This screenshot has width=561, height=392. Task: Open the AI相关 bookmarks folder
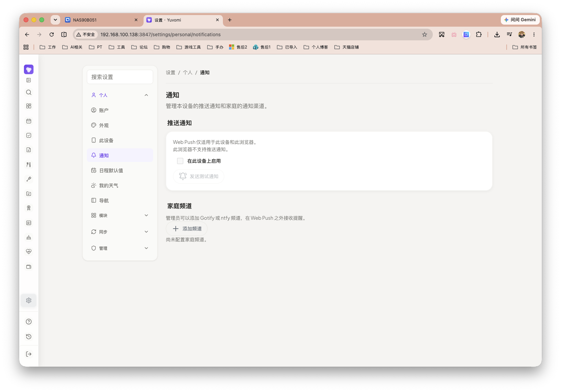pyautogui.click(x=72, y=47)
